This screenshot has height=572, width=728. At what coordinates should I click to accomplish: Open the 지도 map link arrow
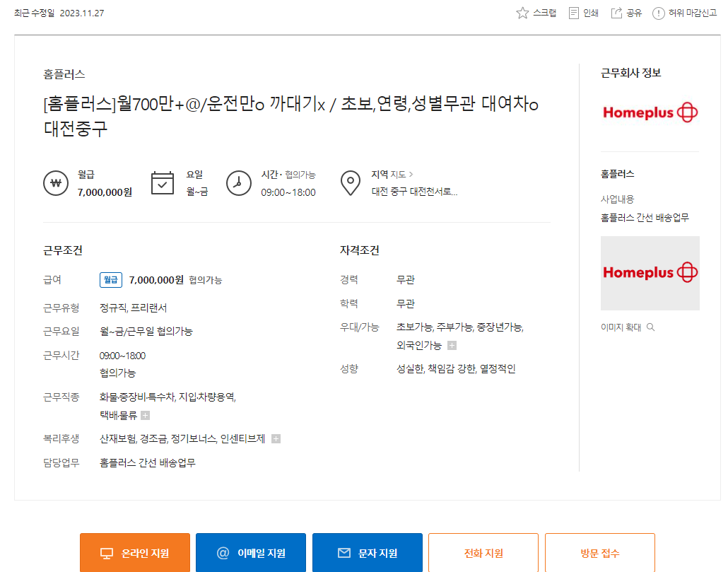pyautogui.click(x=411, y=175)
